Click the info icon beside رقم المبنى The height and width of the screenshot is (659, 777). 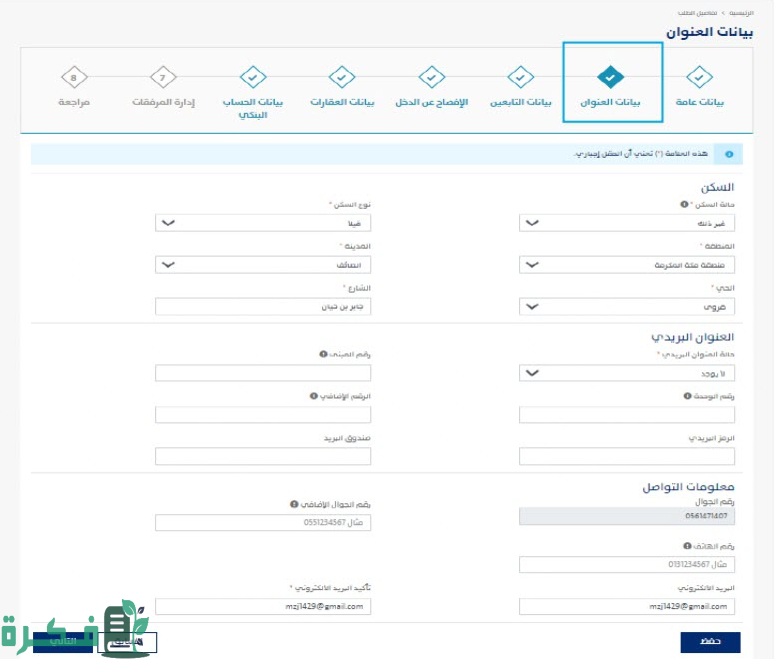(x=324, y=354)
